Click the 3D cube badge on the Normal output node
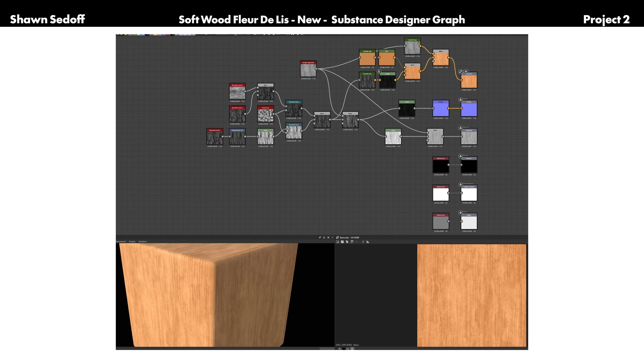This screenshot has width=644, height=362. click(461, 100)
